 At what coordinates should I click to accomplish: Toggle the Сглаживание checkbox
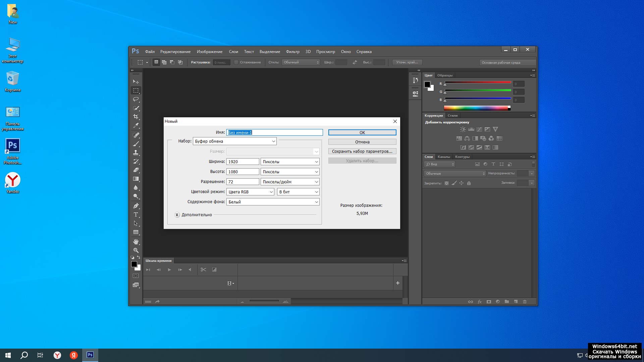pos(236,62)
